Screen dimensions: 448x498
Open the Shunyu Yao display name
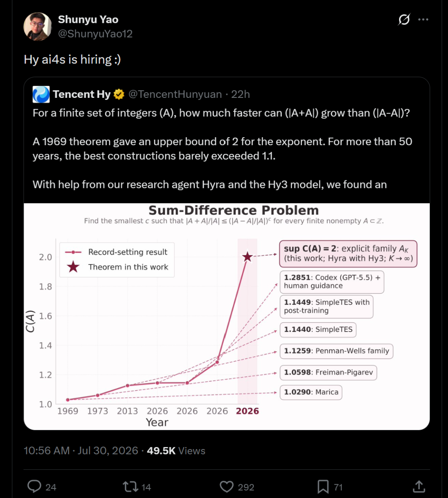click(x=88, y=19)
